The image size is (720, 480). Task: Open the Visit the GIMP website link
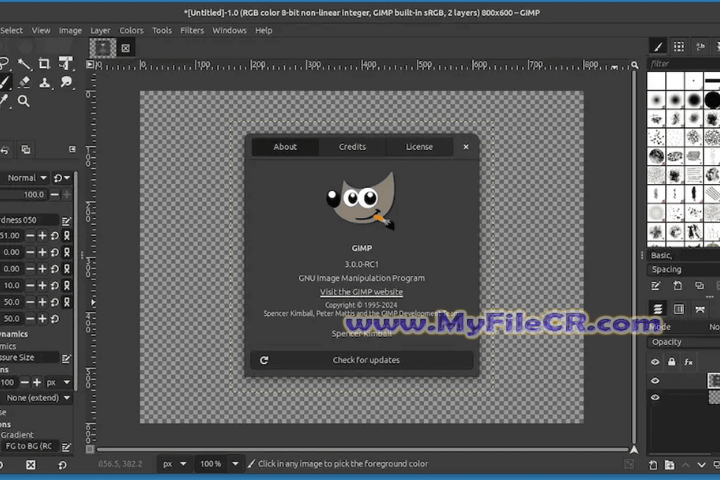[361, 292]
